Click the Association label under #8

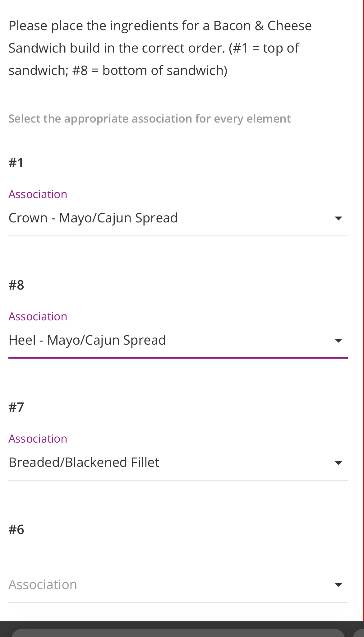tap(38, 316)
